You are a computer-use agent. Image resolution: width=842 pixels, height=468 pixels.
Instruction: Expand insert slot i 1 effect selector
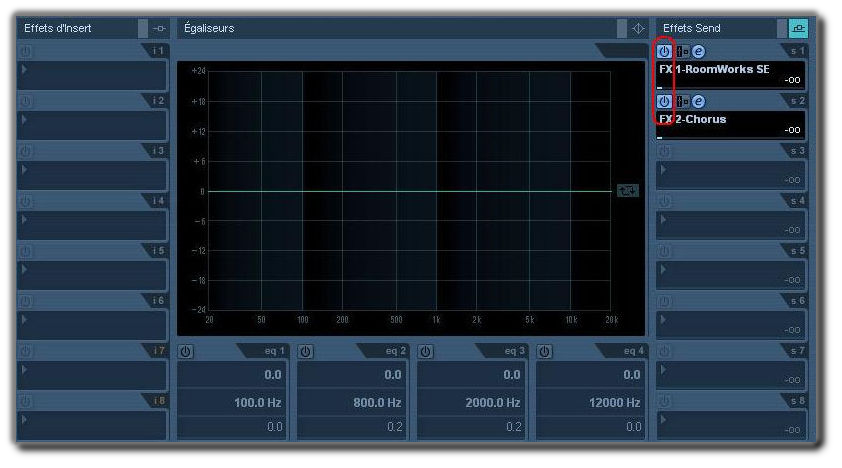pos(92,75)
